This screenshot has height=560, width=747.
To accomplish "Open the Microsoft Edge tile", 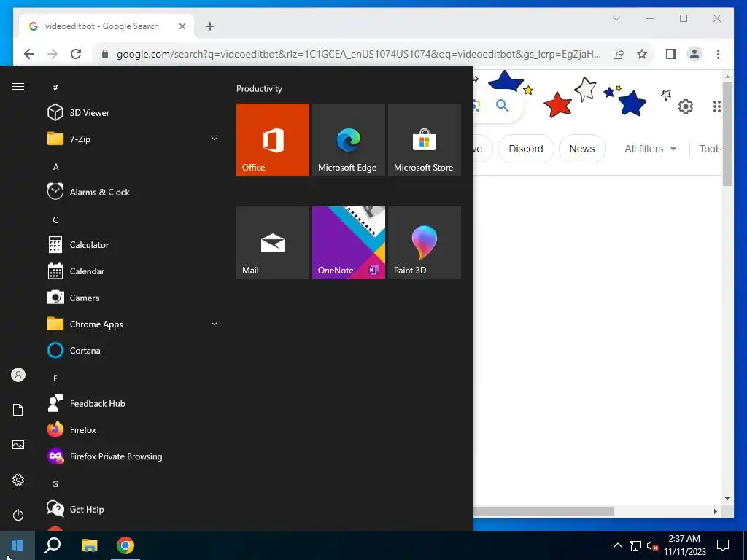I will coord(348,140).
